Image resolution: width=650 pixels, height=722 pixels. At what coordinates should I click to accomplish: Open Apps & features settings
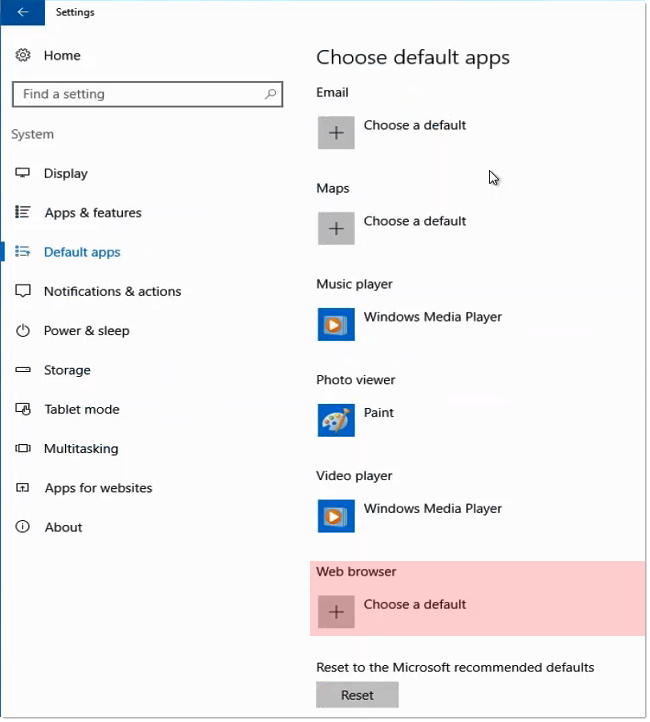93,213
